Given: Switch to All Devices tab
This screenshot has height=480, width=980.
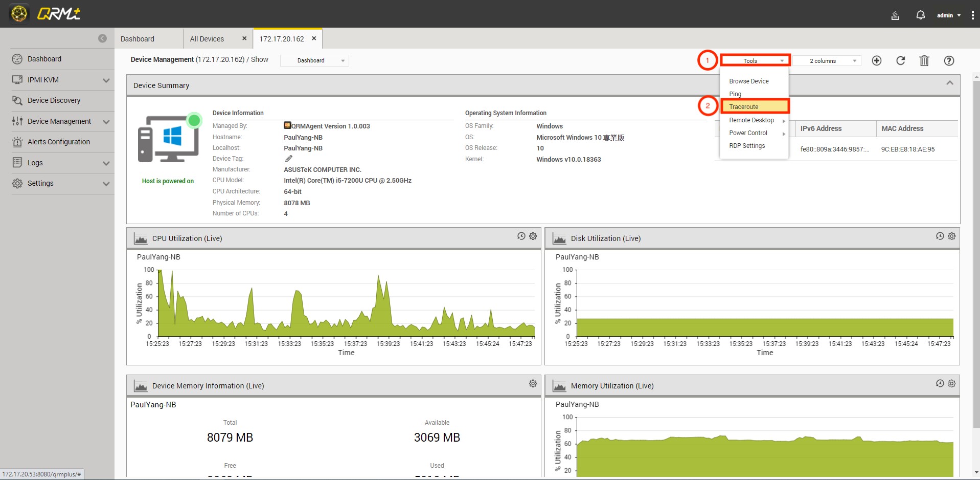Looking at the screenshot, I should point(207,39).
